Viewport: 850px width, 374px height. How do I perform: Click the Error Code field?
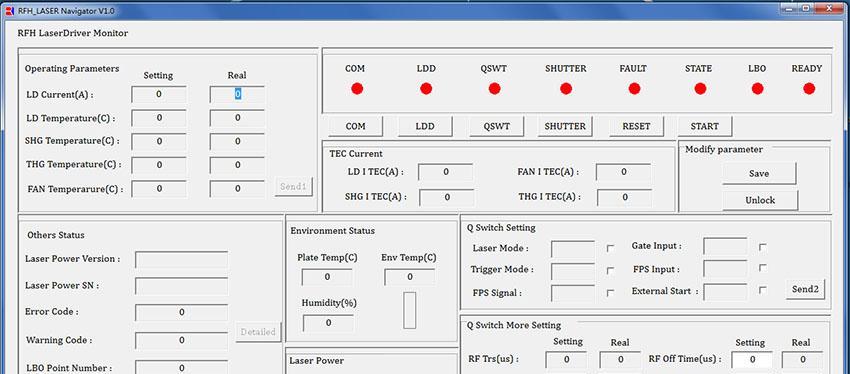click(x=182, y=313)
